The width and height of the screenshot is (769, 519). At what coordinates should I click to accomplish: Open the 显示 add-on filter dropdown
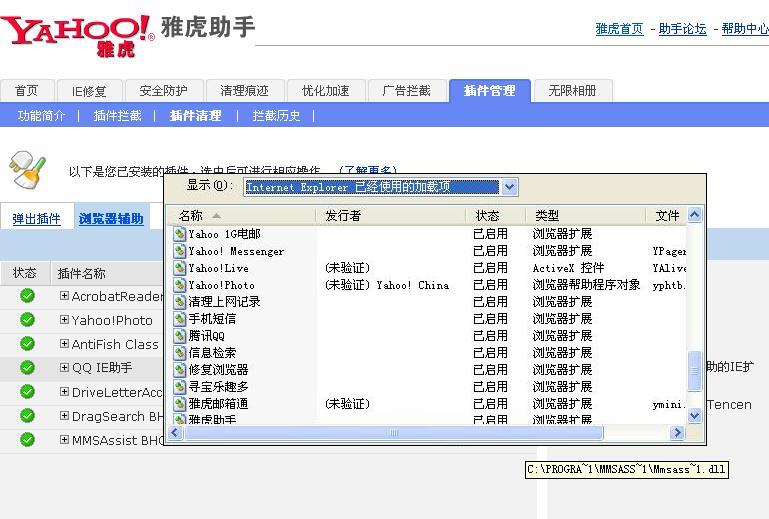[x=510, y=187]
